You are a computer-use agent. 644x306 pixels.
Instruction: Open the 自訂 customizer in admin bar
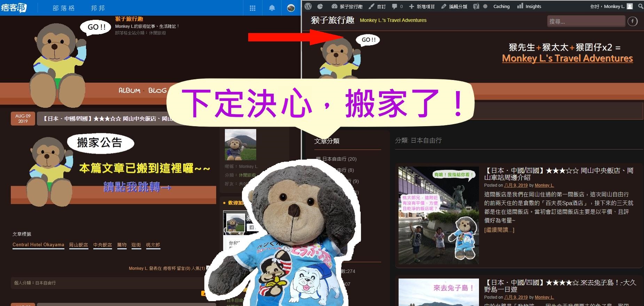click(377, 6)
